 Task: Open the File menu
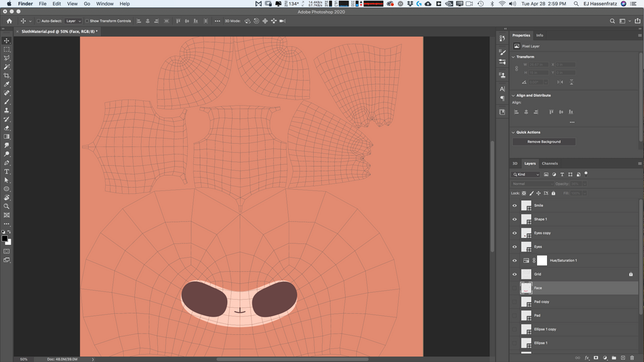pyautogui.click(x=43, y=3)
